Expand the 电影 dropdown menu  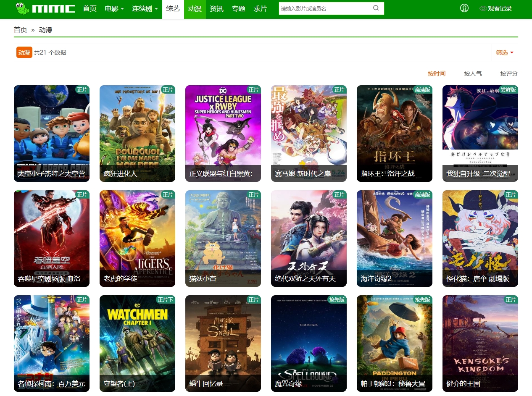(x=114, y=8)
